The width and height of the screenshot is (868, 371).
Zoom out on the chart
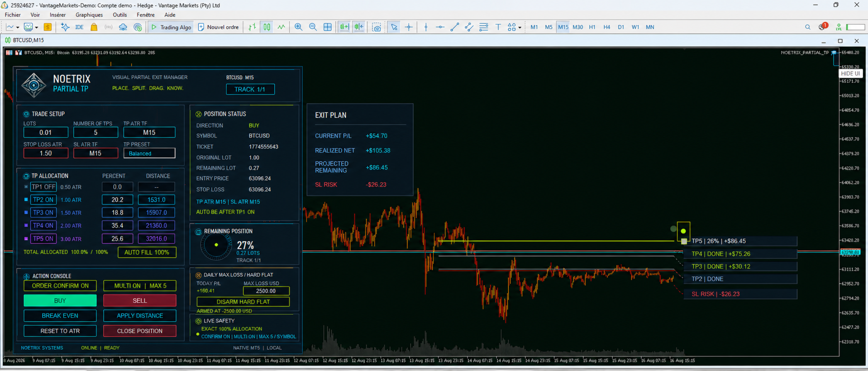pyautogui.click(x=313, y=27)
